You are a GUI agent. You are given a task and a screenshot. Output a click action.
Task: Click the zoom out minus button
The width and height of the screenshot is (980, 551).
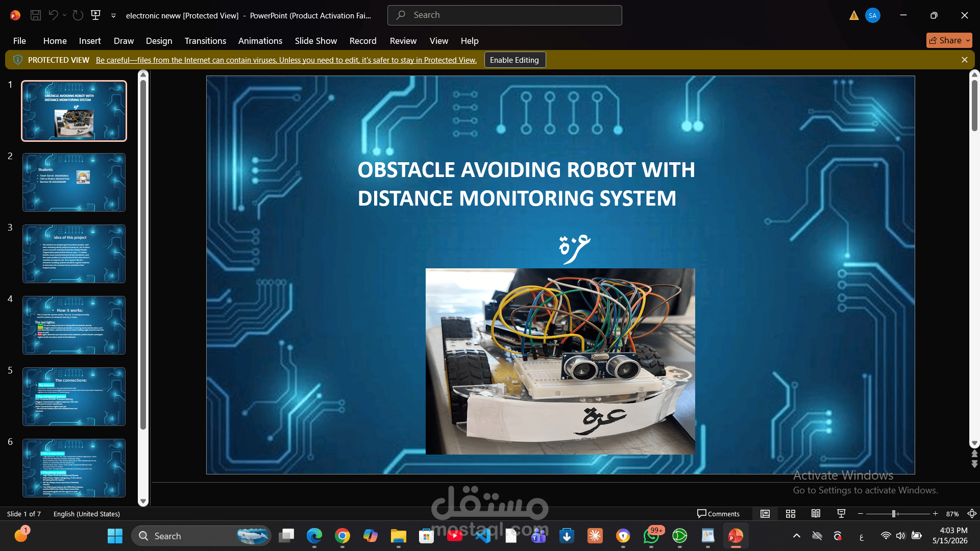tap(861, 514)
